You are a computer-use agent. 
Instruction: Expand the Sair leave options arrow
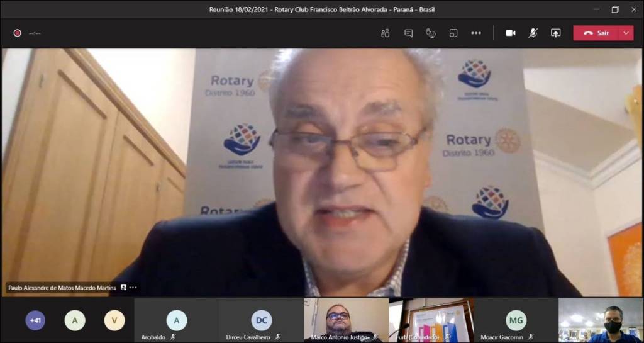tap(626, 33)
